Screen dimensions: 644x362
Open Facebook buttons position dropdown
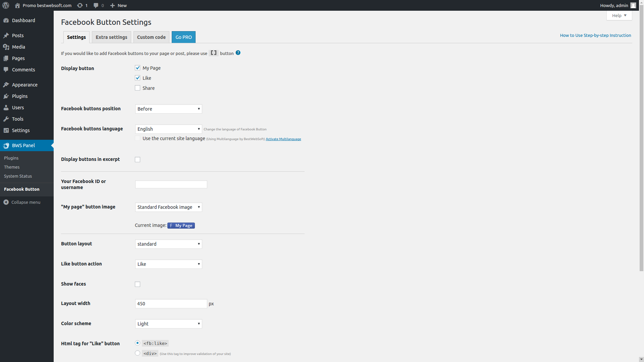tap(168, 109)
